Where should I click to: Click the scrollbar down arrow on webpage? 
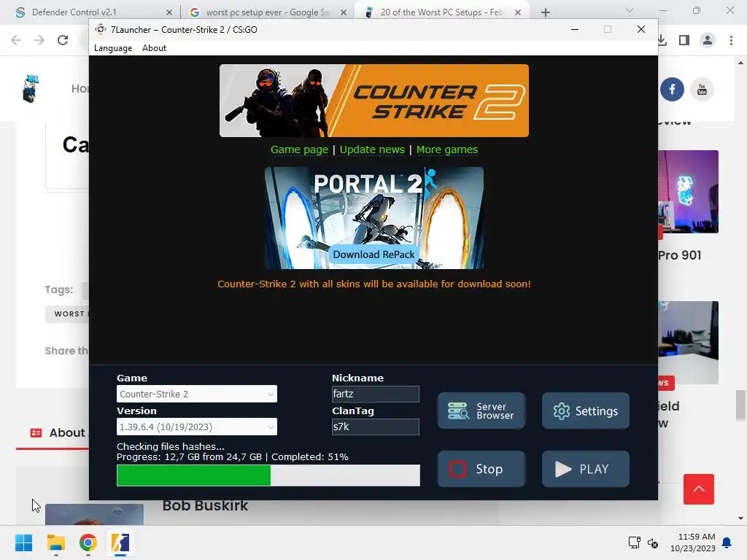pyautogui.click(x=740, y=518)
